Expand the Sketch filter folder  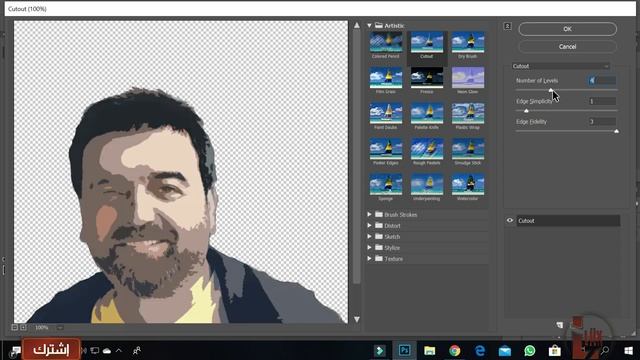point(369,236)
